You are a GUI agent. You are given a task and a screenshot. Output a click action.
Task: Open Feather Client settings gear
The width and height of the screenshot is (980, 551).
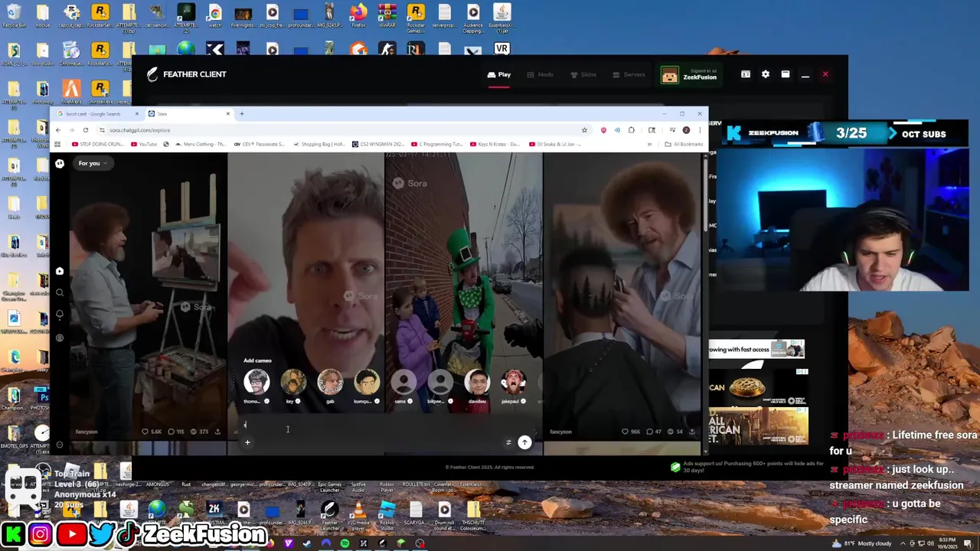pos(766,74)
